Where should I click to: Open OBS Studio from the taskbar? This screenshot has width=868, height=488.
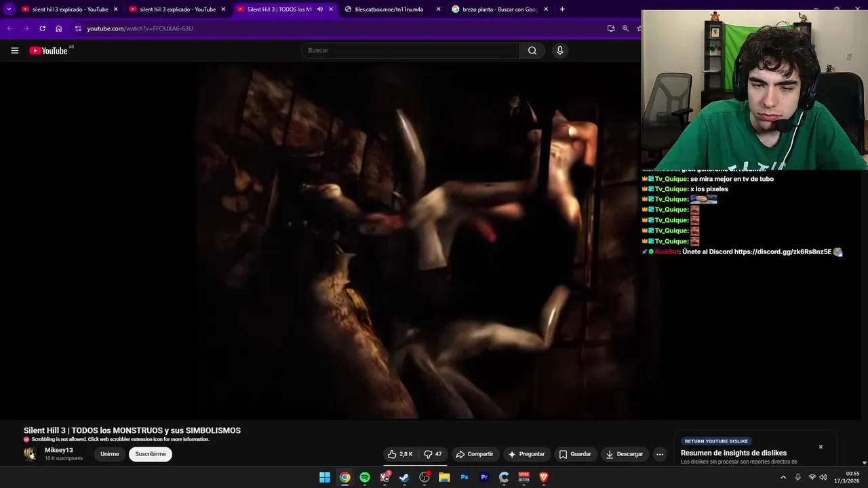tap(425, 477)
